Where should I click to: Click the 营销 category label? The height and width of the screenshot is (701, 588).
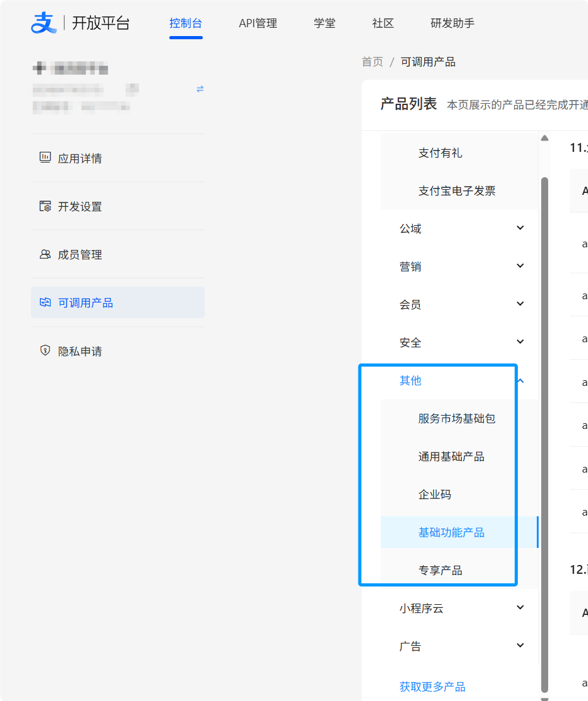(410, 267)
